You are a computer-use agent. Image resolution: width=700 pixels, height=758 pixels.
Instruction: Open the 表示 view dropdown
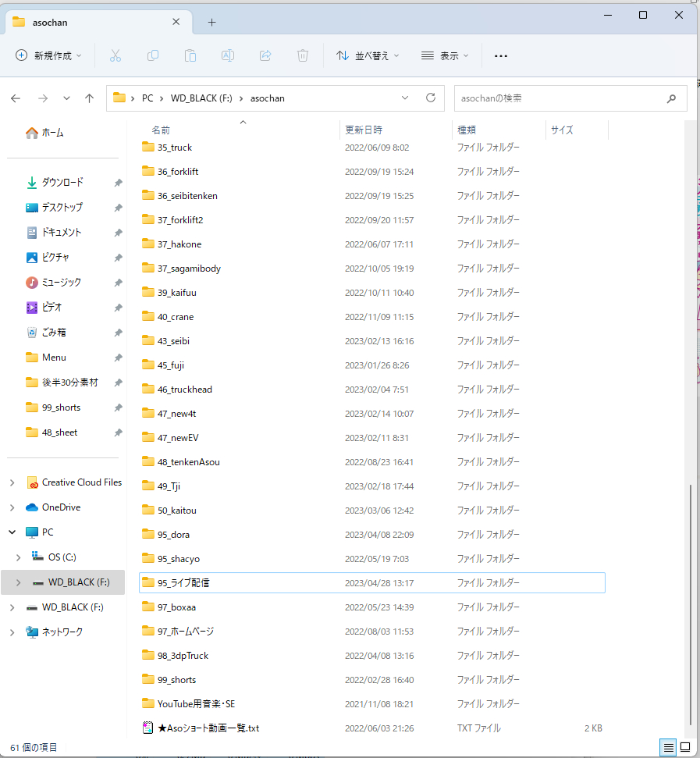pyautogui.click(x=445, y=55)
